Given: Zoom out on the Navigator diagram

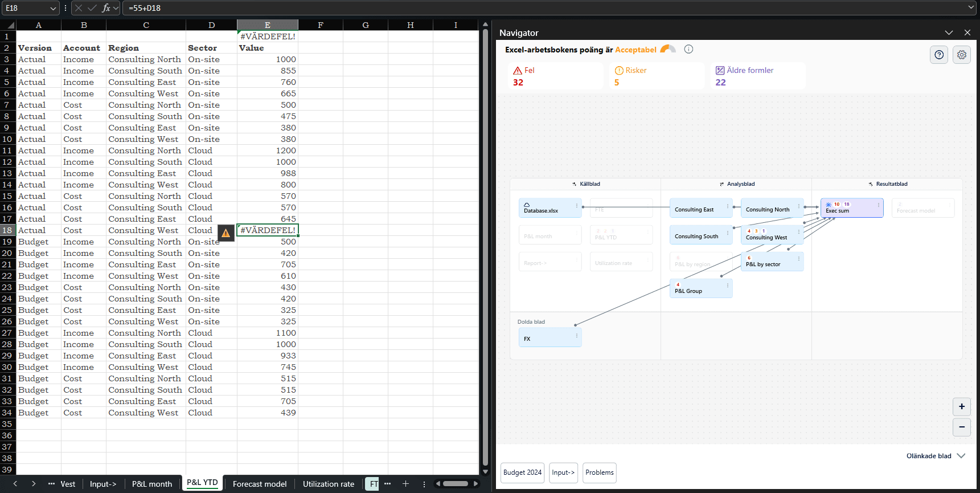Looking at the screenshot, I should 962,427.
